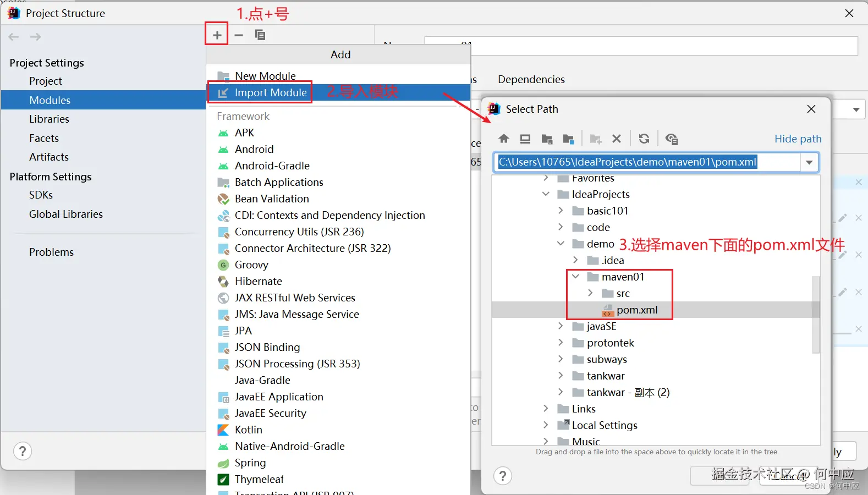Click the plus Add button in toolbar
The image size is (868, 495).
click(x=217, y=35)
